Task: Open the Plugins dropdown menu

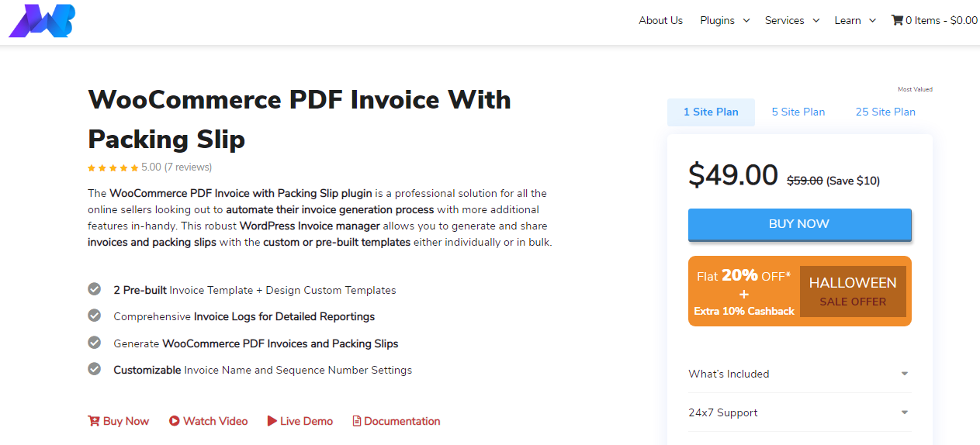Action: pos(725,20)
